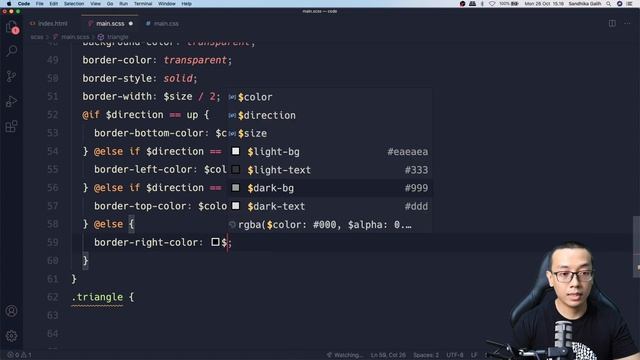Viewport: 640px width, 360px height.
Task: Open the Search view in activity bar
Action: click(11, 51)
